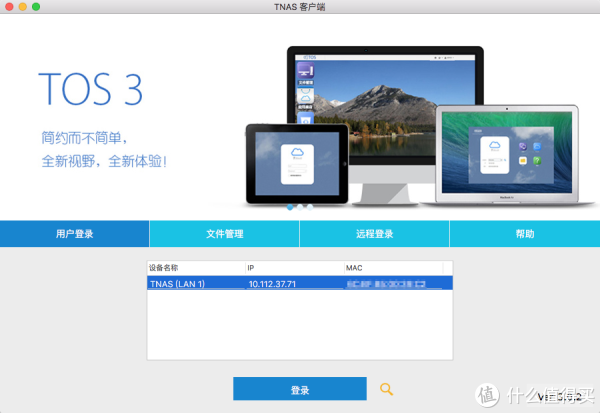
Task: Open the 帮助 tab
Action: 525,234
